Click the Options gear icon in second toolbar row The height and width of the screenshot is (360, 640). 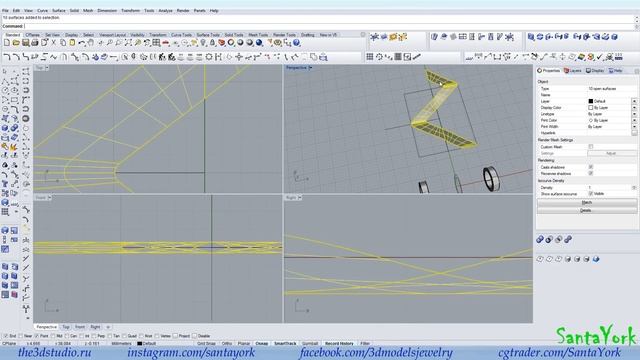click(x=209, y=57)
